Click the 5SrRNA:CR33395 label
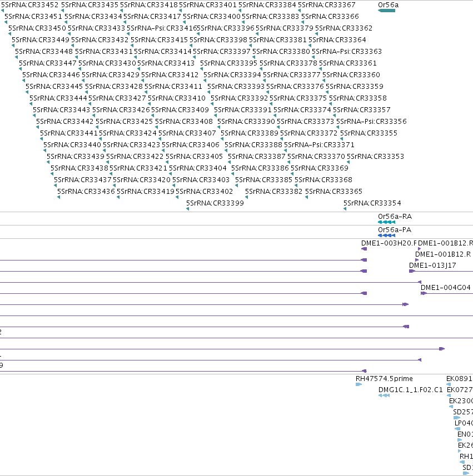 (228, 63)
